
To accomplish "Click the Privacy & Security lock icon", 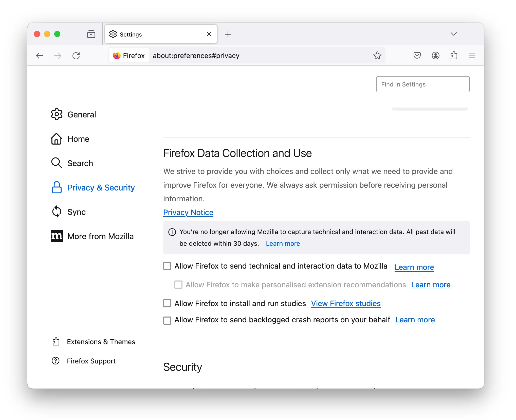I will [x=57, y=187].
